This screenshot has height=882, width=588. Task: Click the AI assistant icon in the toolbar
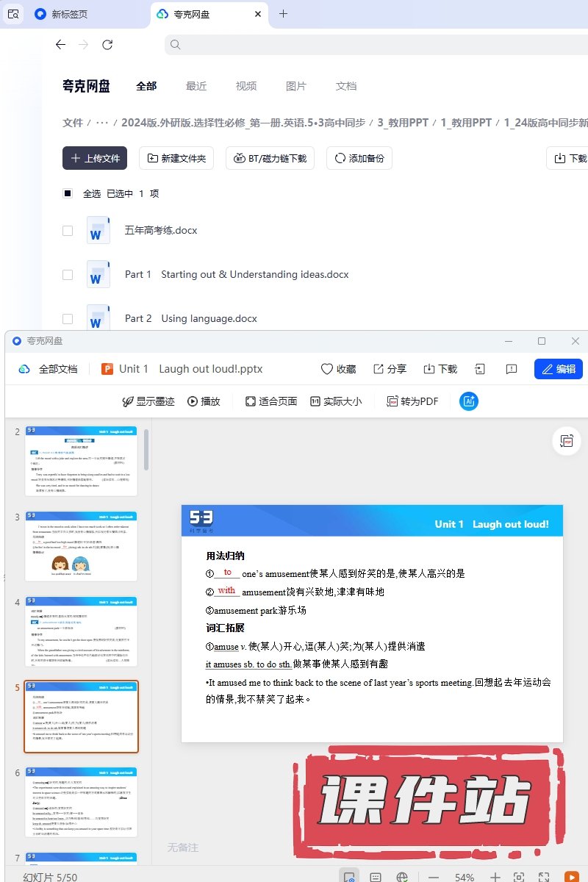click(469, 401)
